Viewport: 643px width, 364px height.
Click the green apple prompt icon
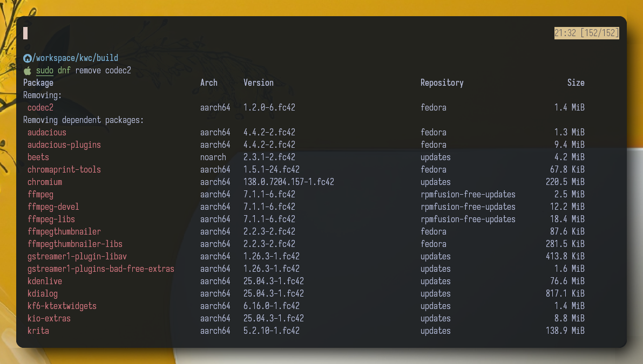[x=28, y=71]
